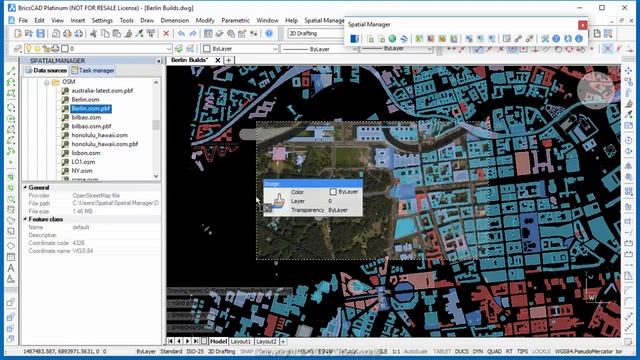Toggle DYN in status bar
The height and width of the screenshot is (360, 640).
click(478, 351)
